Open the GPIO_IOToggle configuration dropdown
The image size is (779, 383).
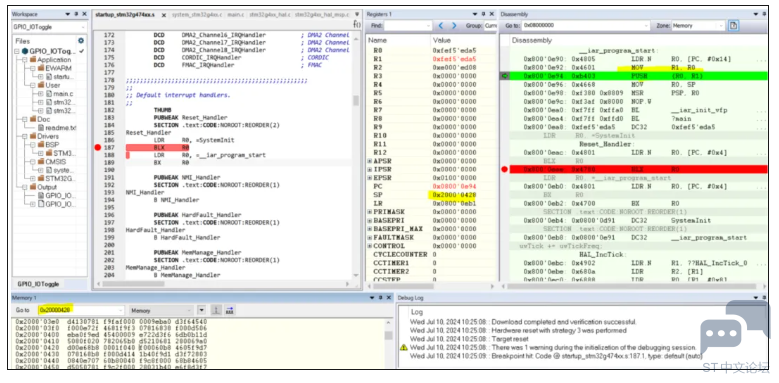[x=49, y=27]
